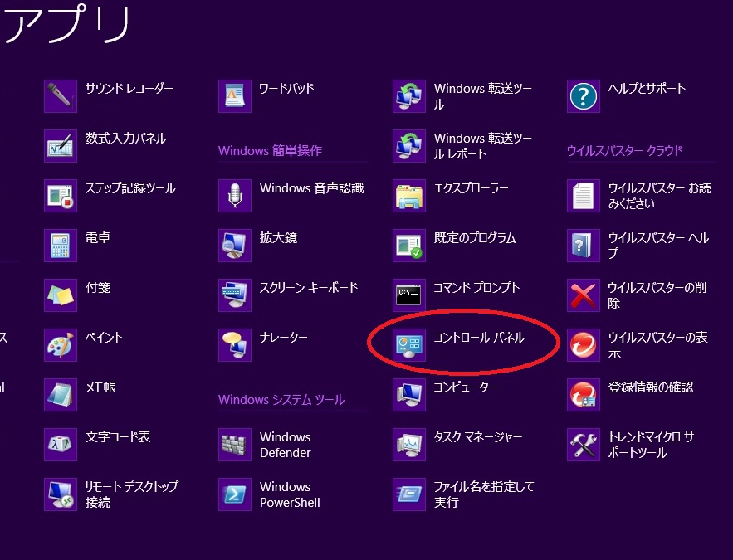Open the エクスプローラー folder icon
This screenshot has width=733, height=560.
[409, 196]
